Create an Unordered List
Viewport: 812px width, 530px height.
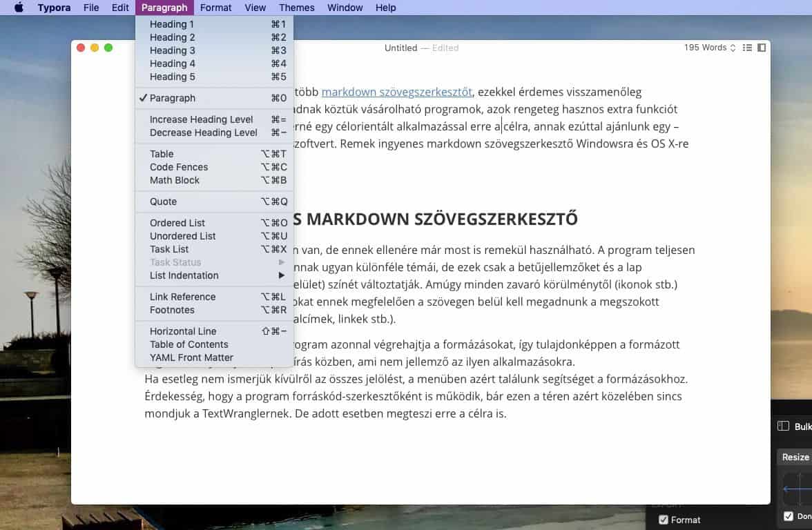tap(214, 236)
